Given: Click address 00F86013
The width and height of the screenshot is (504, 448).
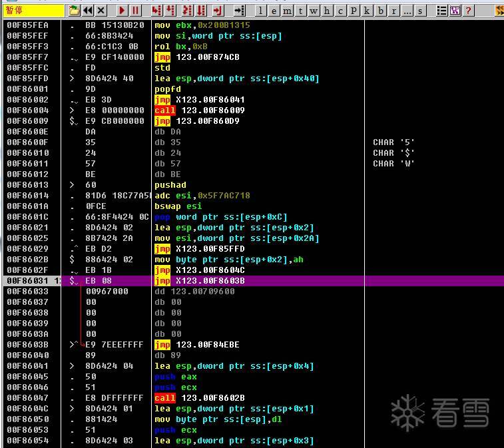Looking at the screenshot, I should click(x=28, y=185).
